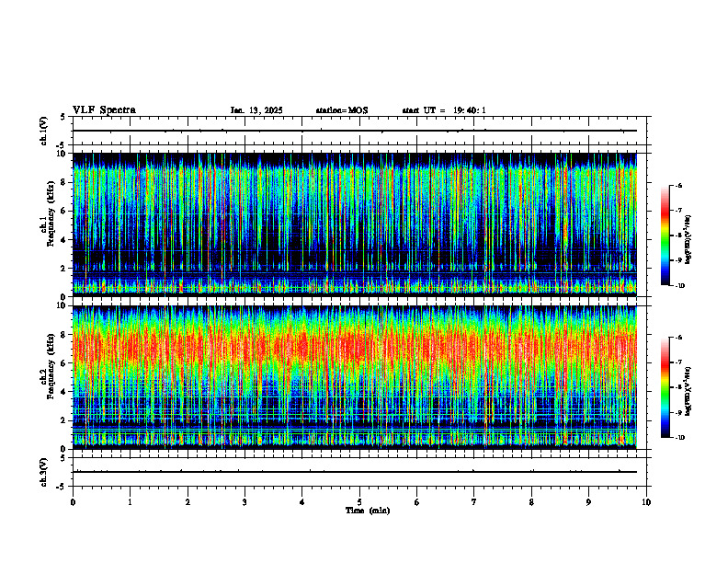Click the "-10" label on ch.2 color bar
Viewport: 728px width, 563px height.
679,438
